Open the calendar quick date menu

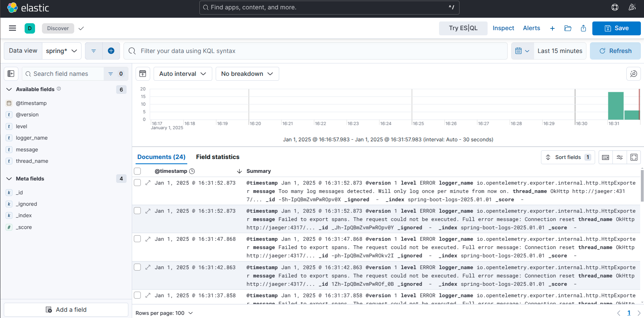pos(522,51)
